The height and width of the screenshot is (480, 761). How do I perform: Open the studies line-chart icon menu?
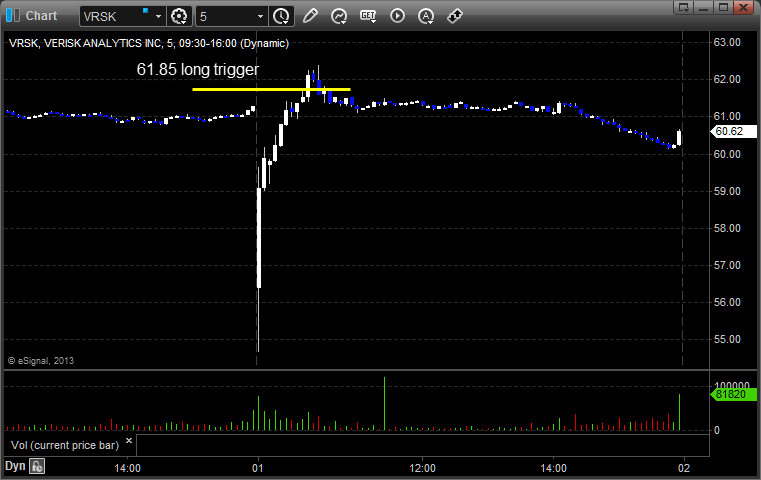point(339,16)
